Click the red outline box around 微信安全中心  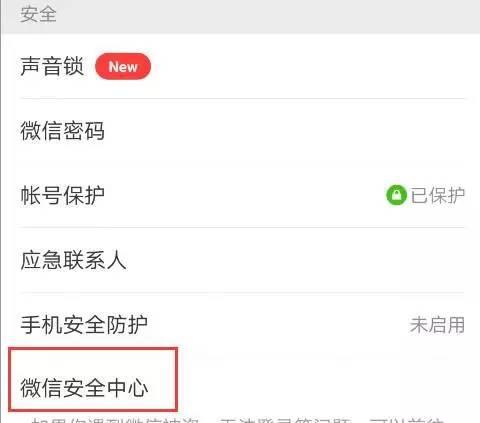(93, 379)
